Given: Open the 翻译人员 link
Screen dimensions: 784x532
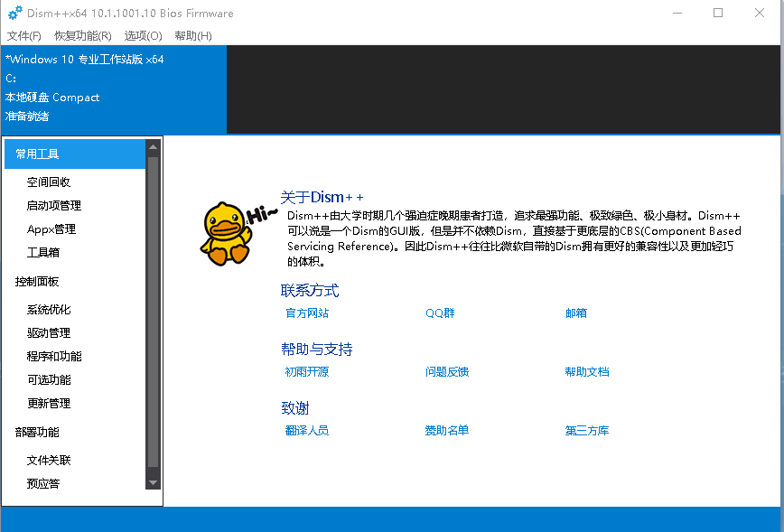Looking at the screenshot, I should coord(307,430).
